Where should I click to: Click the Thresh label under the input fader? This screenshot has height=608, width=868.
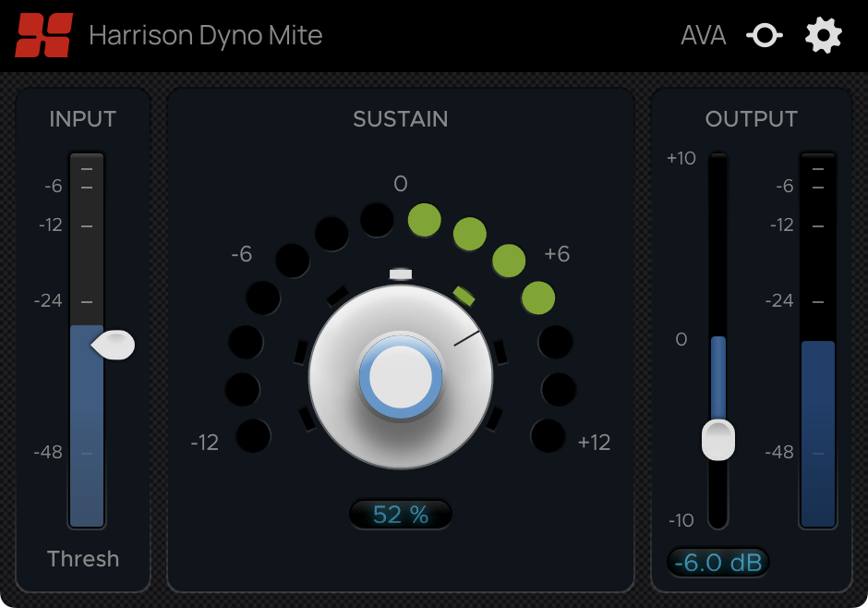click(82, 559)
